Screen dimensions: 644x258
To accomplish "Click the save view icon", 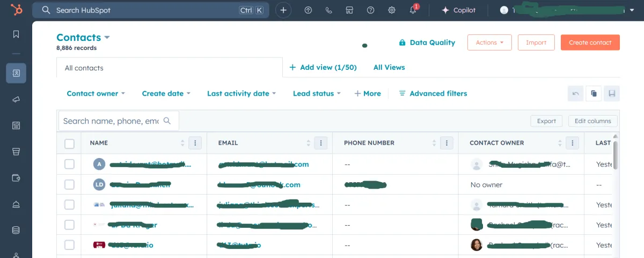I will [x=611, y=94].
